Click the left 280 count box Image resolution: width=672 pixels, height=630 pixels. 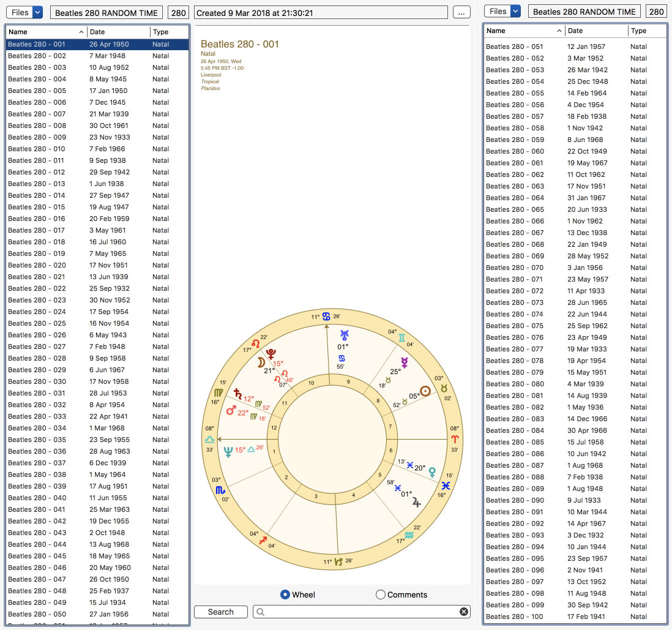coord(178,13)
